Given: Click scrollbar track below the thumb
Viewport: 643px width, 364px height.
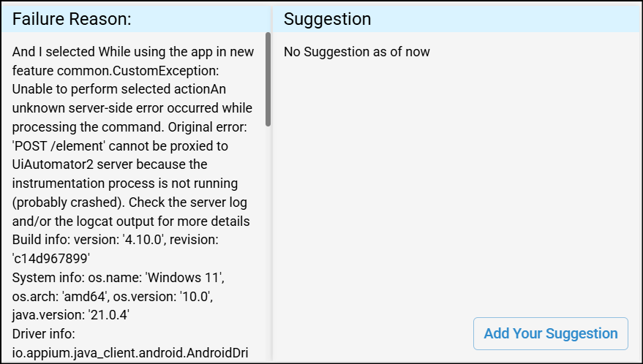Looking at the screenshot, I should 268,241.
